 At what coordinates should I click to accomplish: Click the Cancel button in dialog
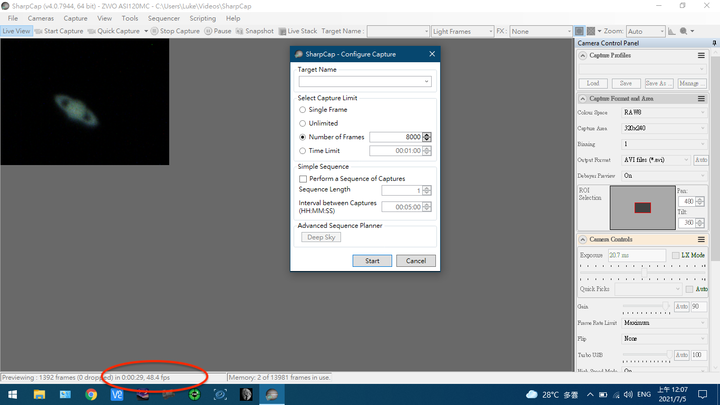(416, 261)
